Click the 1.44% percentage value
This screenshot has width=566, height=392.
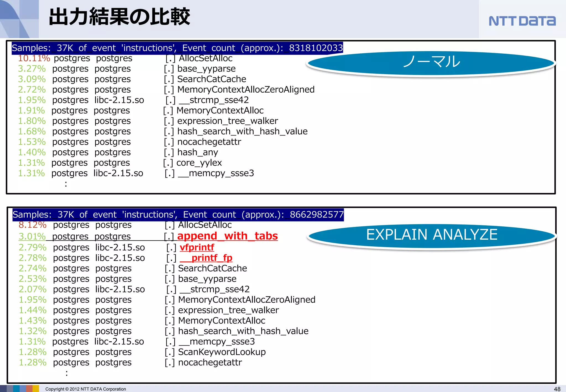tap(33, 310)
